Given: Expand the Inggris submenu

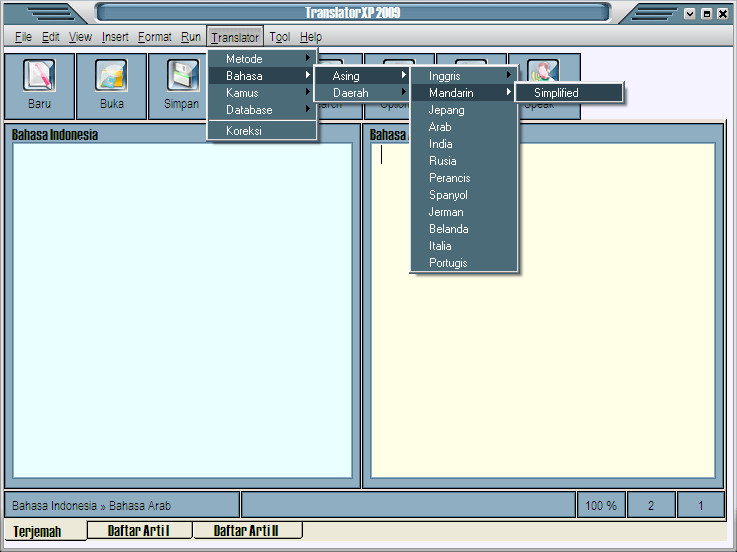Looking at the screenshot, I should point(464,76).
